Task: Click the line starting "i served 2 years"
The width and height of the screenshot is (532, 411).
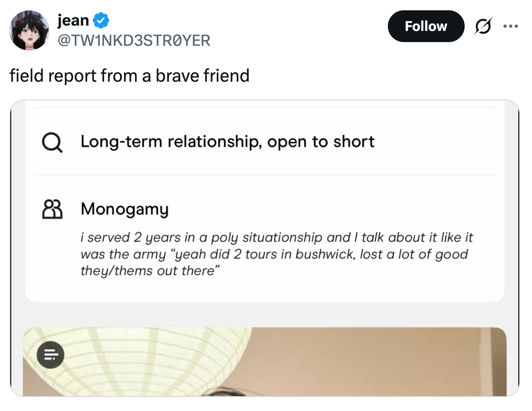Action: pyautogui.click(x=276, y=237)
